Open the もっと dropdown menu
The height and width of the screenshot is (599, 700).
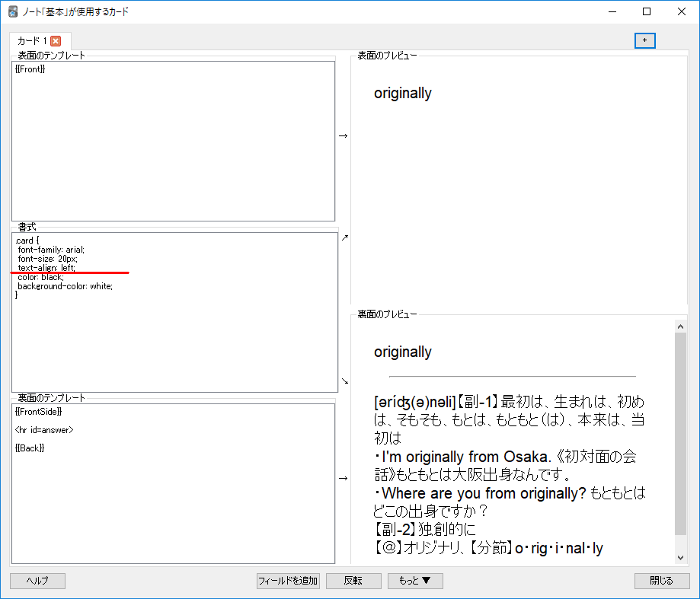(x=414, y=581)
